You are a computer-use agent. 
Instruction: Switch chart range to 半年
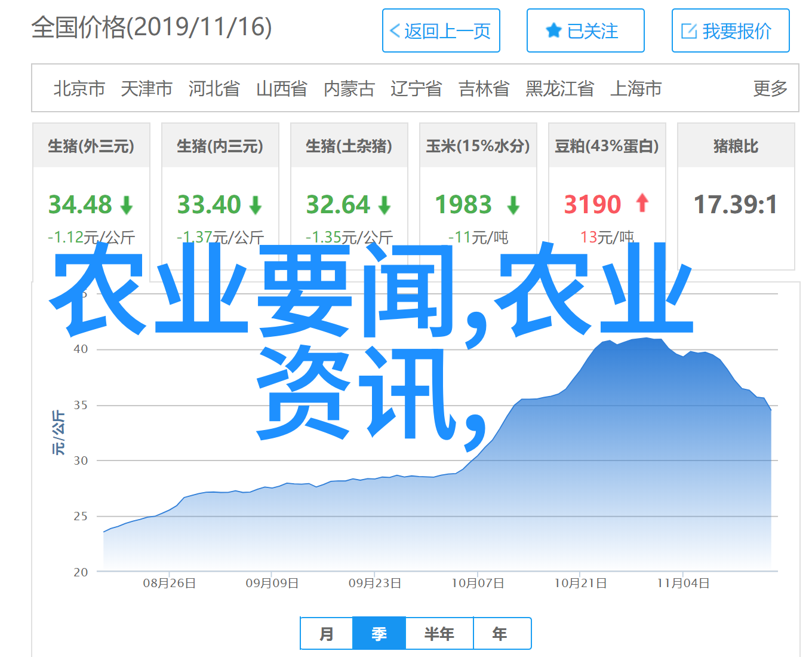point(439,633)
